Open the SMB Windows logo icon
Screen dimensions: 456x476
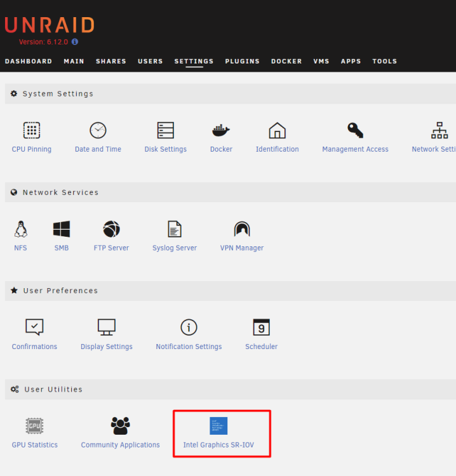coord(62,229)
